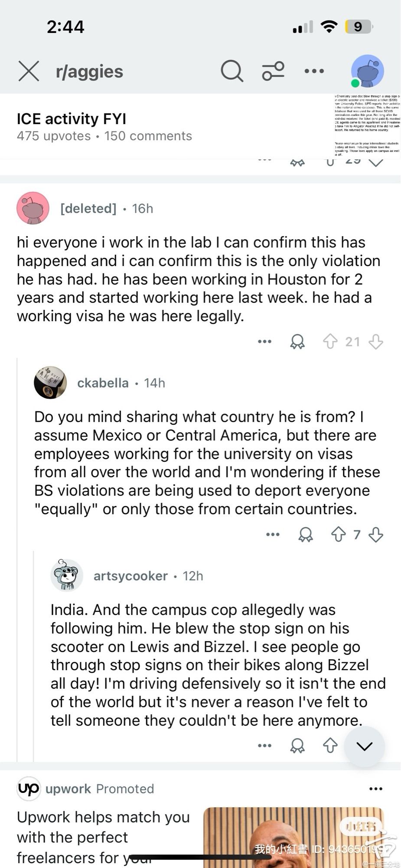Viewport: 401px width, 868px height.
Task: Open the header three-dot overflow menu
Action: (x=314, y=71)
